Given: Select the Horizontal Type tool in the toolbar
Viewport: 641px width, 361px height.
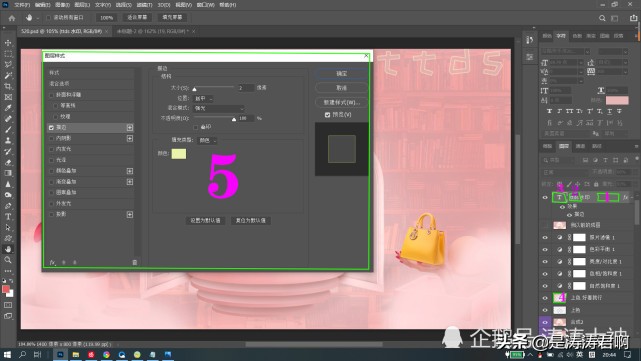Looking at the screenshot, I should 8,217.
